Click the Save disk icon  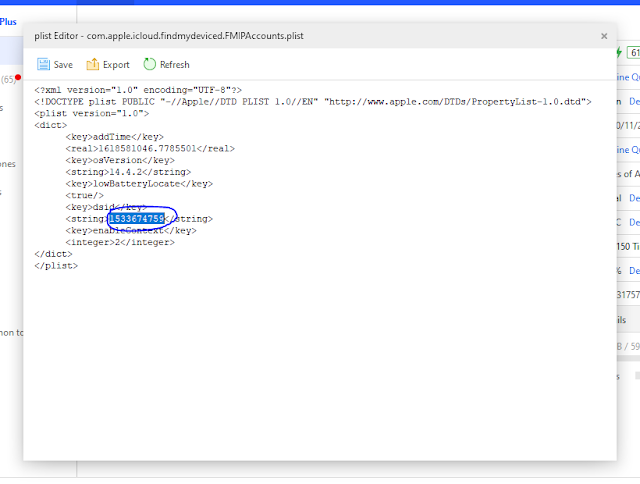(43, 64)
